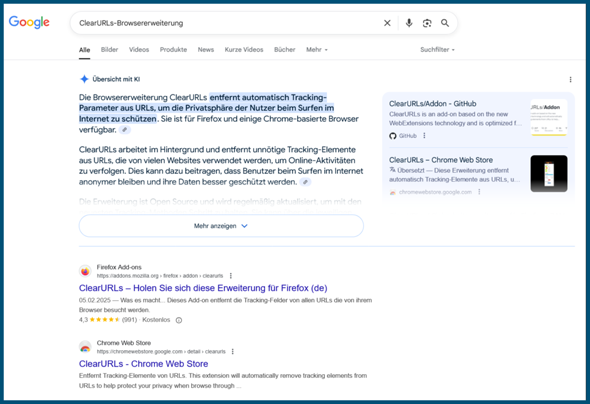Switch to the Bücher tab

tap(284, 50)
